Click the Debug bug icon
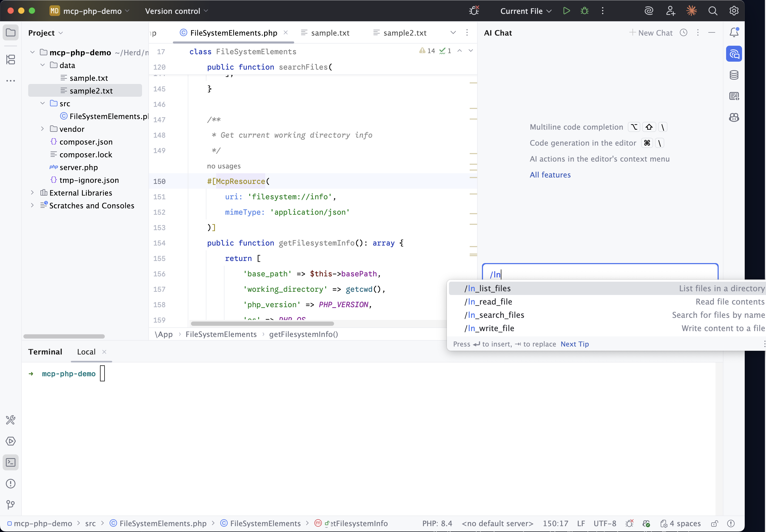 585,11
